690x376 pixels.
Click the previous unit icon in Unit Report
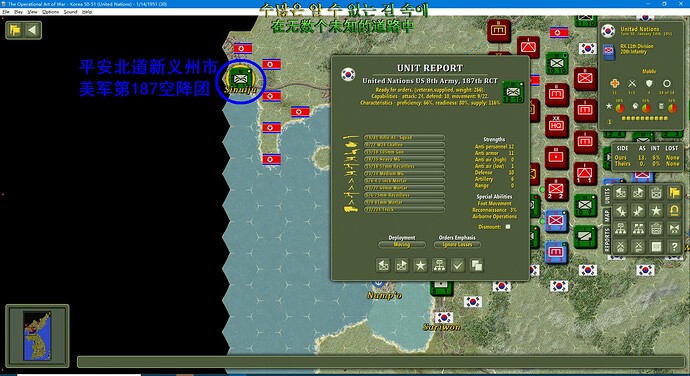pos(383,265)
